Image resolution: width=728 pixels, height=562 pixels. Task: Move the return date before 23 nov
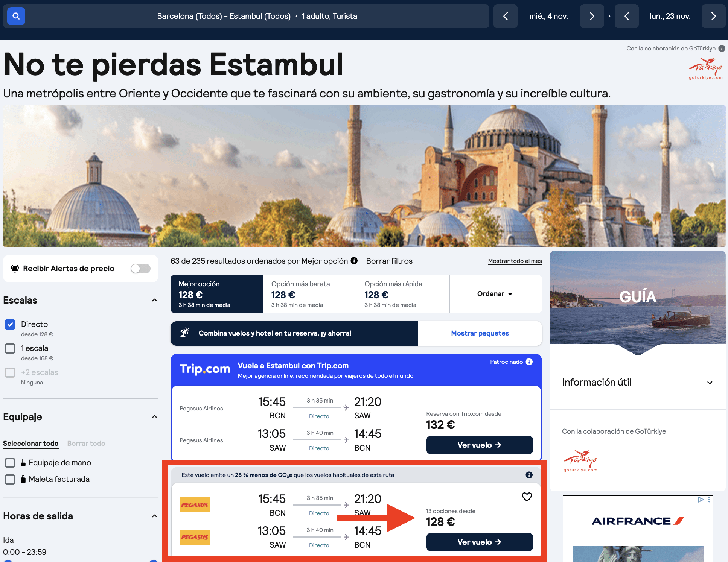(x=626, y=16)
